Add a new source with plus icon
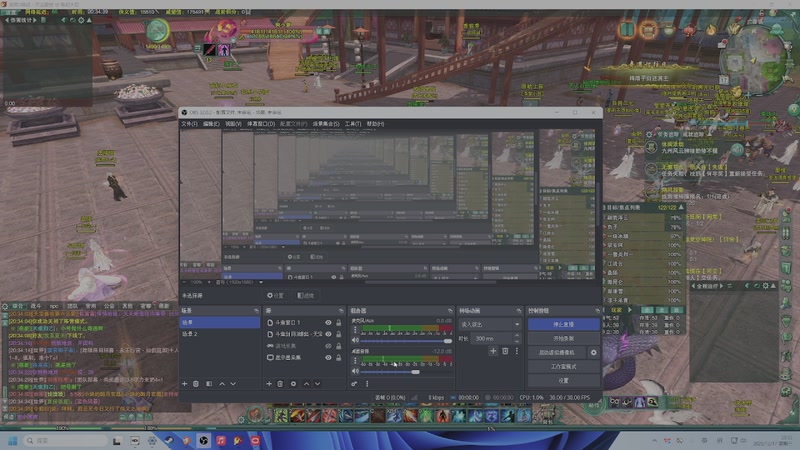This screenshot has height=450, width=800. (x=269, y=384)
